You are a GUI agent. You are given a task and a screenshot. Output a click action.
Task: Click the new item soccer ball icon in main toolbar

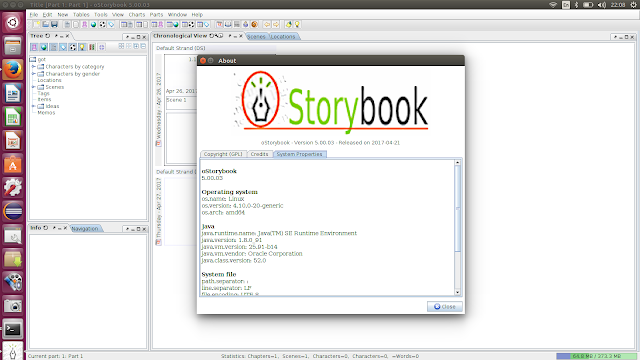[102, 24]
